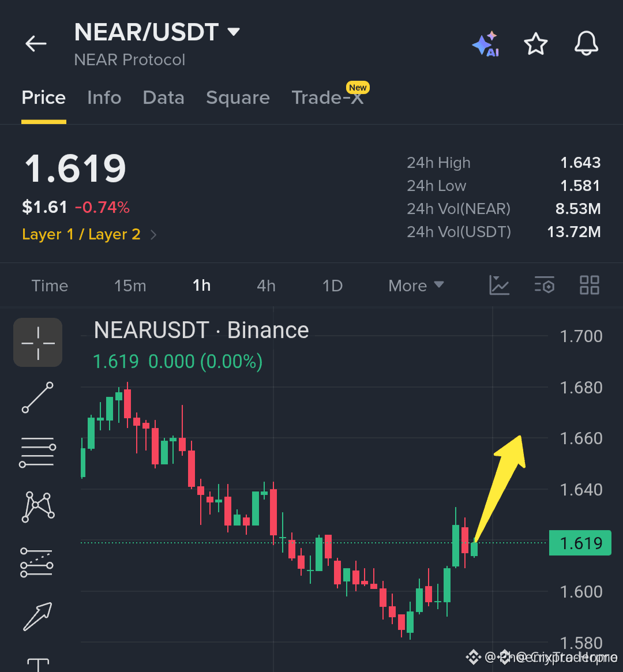Select the arrow annotation tool
Image resolution: width=623 pixels, height=672 pixels.
[37, 616]
